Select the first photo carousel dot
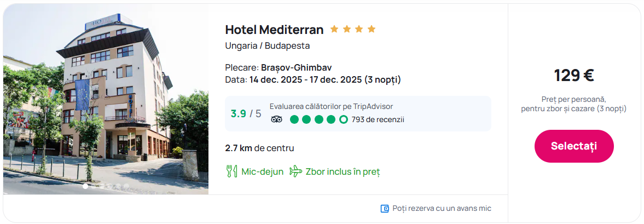 (85, 186)
